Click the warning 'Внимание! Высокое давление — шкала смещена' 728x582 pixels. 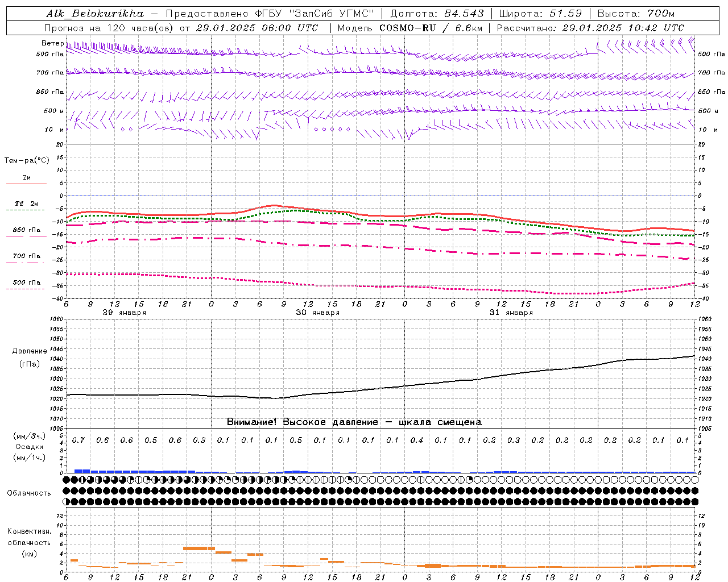tap(354, 422)
